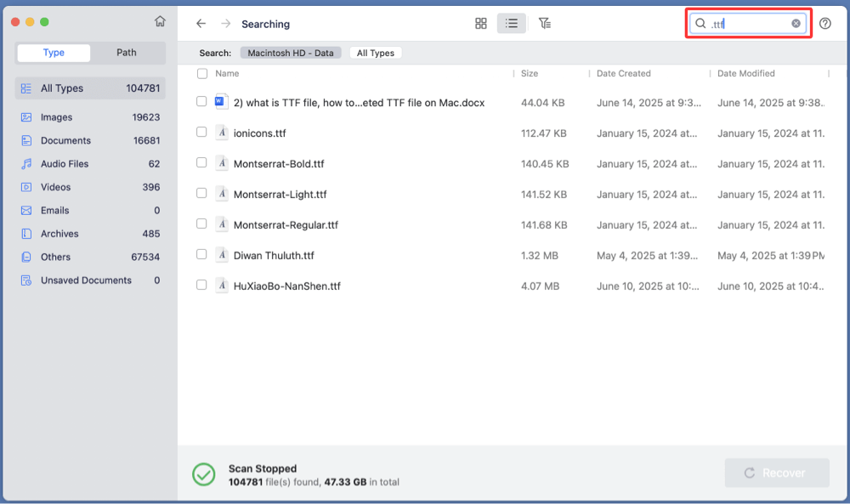Click the green Scan Stopped status circle
The image size is (850, 504).
click(x=203, y=473)
